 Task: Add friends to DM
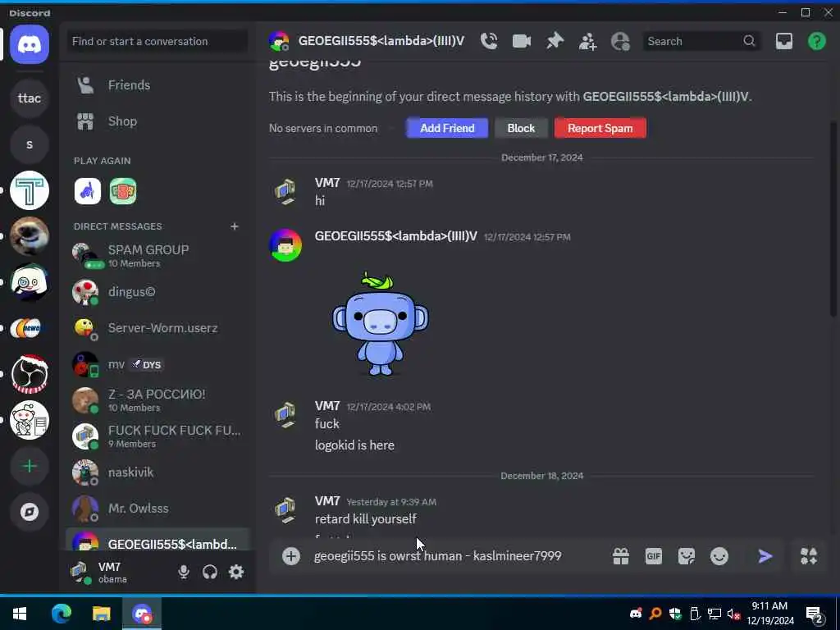[x=587, y=41]
